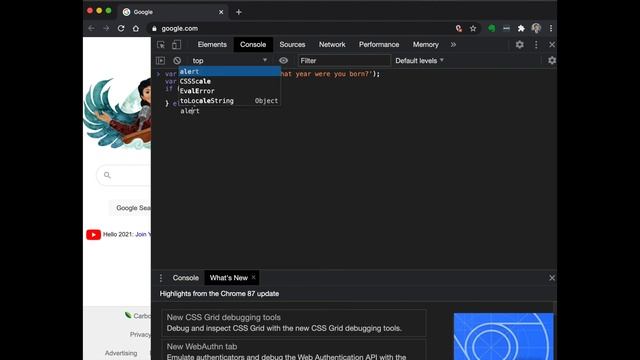Image resolution: width=640 pixels, height=360 pixels.
Task: Open Chrome three-dot menu
Action: click(551, 28)
